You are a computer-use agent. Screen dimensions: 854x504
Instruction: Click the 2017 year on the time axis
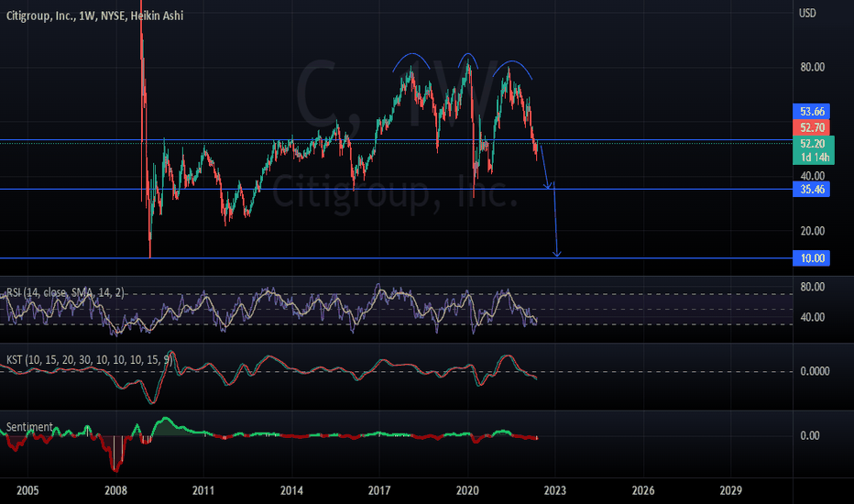coord(379,490)
